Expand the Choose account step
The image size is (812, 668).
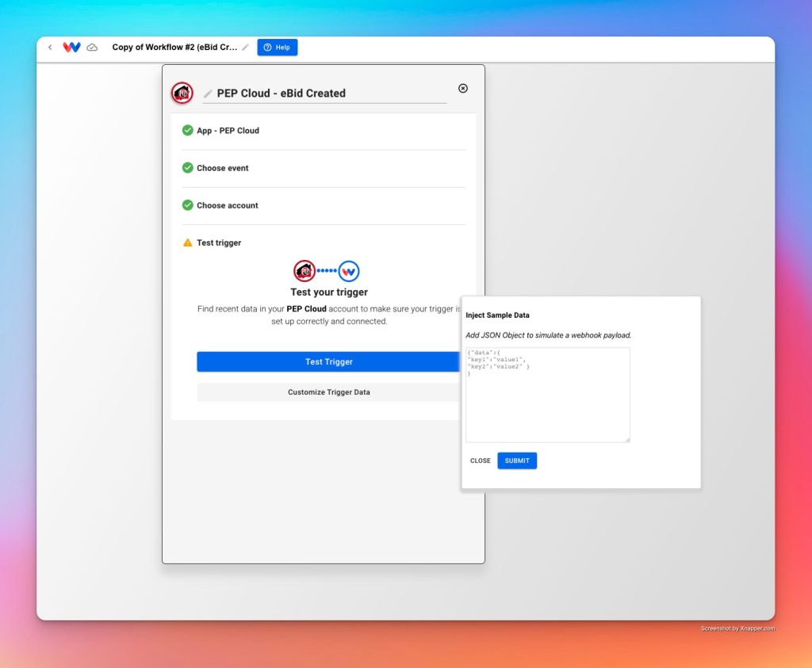(324, 205)
